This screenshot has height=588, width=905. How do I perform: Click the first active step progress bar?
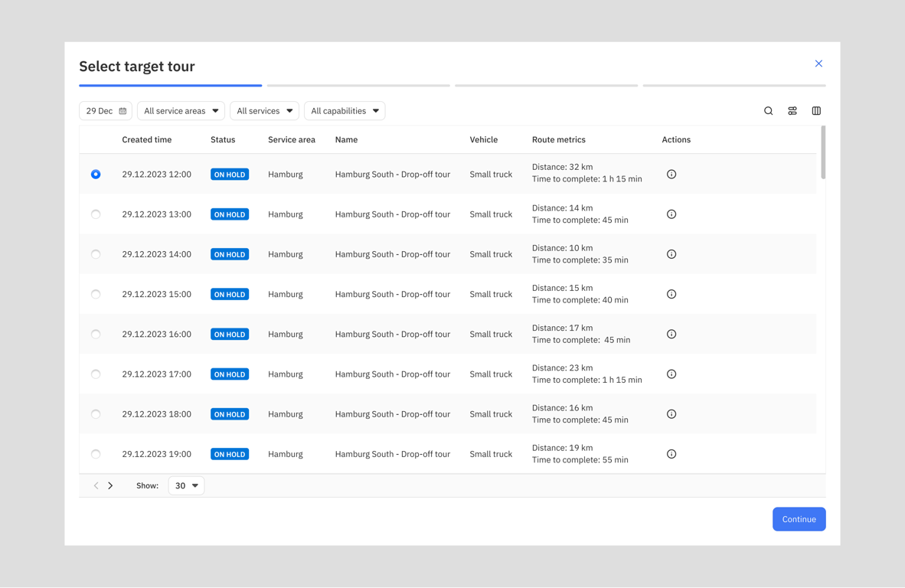(x=170, y=86)
